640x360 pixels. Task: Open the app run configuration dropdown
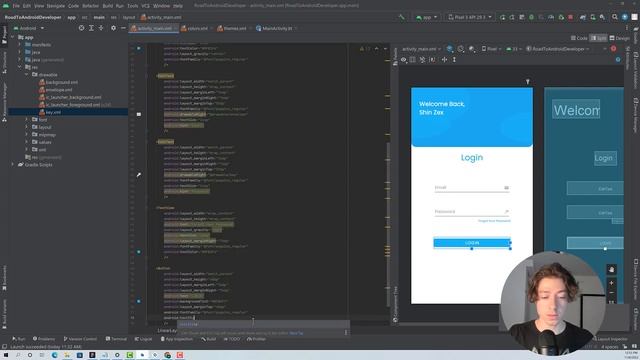click(427, 17)
